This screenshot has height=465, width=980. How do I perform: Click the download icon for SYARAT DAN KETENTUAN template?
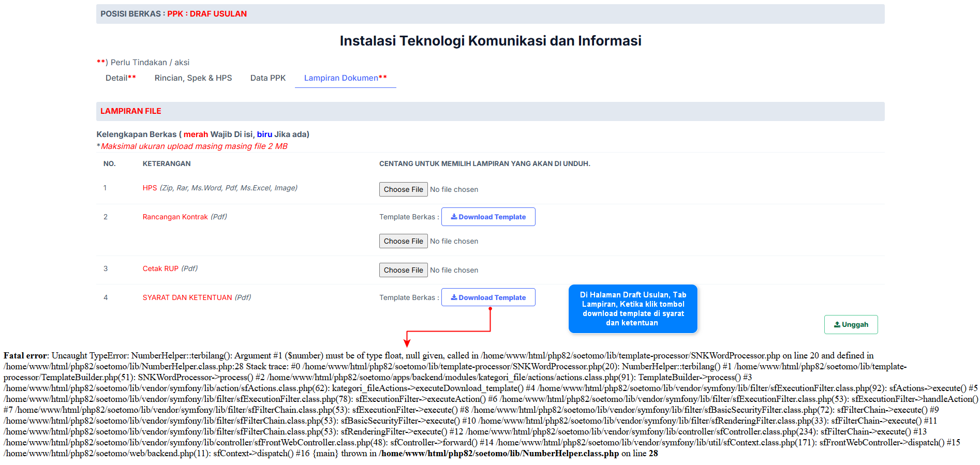point(454,297)
